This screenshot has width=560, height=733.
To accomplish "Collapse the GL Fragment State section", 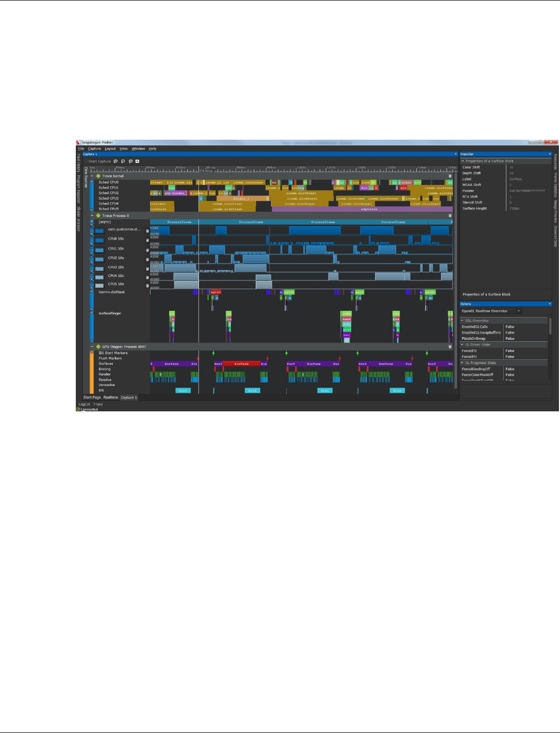I will tap(463, 363).
